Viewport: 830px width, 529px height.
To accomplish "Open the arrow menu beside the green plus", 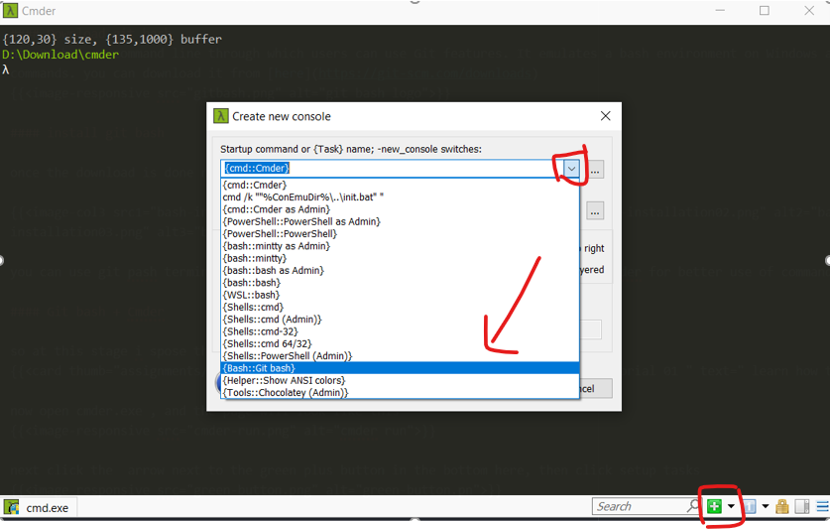I will (731, 506).
